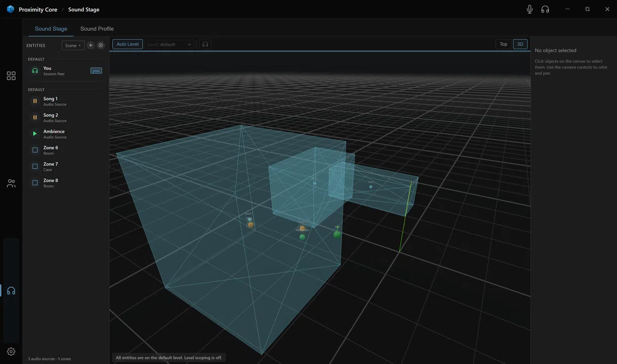Viewport: 617px width, 364px height.
Task: Click the play icon for Ambience
Action: (x=35, y=134)
